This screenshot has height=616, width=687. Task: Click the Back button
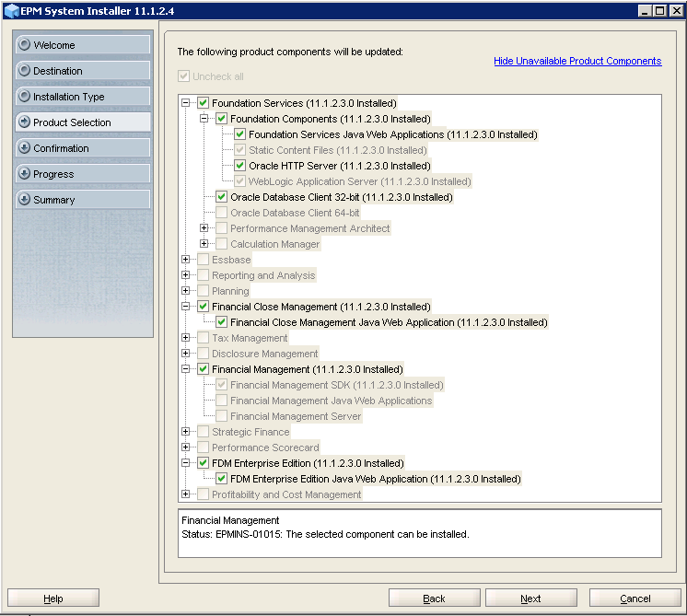434,598
